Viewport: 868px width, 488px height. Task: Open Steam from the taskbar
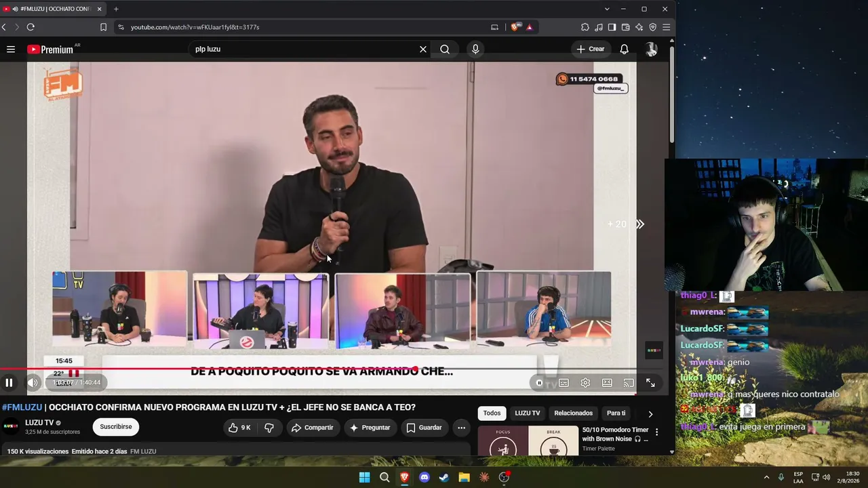pos(444,477)
